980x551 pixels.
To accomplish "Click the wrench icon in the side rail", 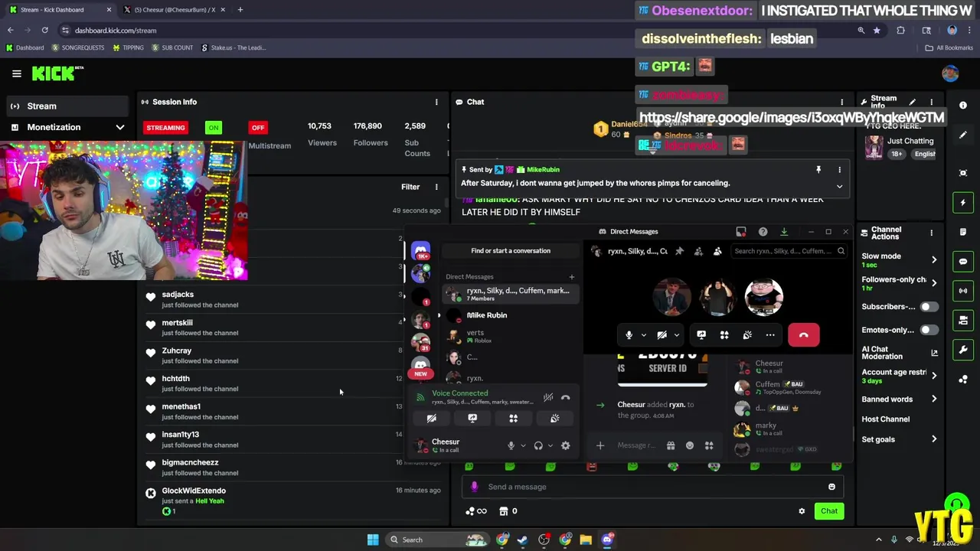I will point(963,350).
